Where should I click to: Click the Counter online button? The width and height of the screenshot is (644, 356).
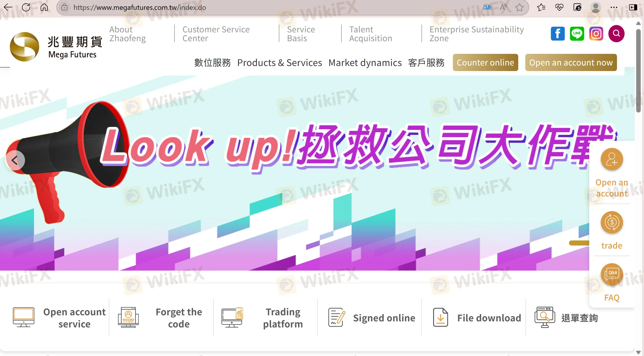click(485, 62)
